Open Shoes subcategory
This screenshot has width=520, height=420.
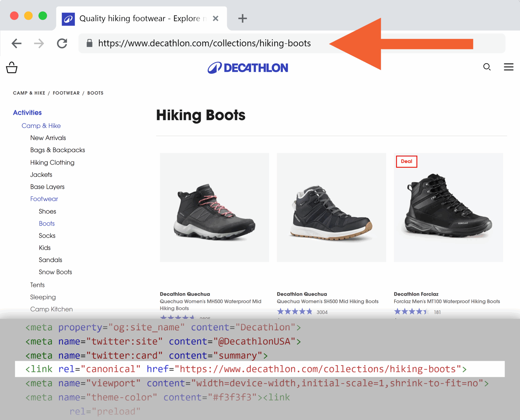tap(47, 212)
